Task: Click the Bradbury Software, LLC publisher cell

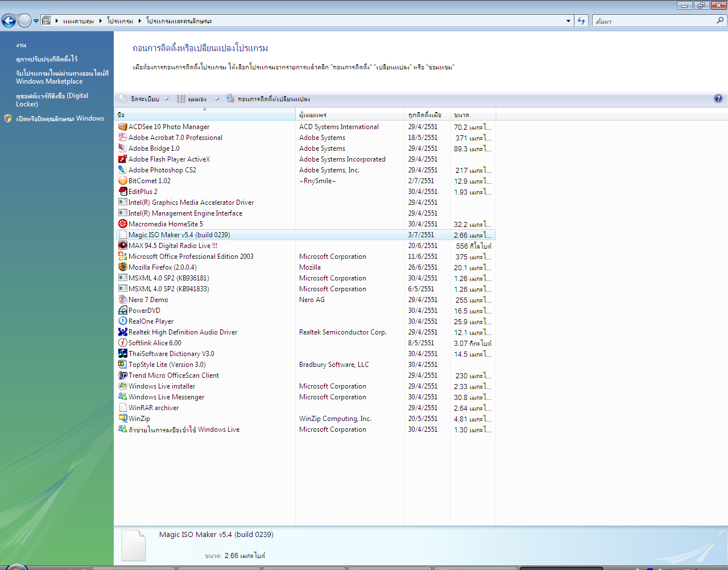Action: [334, 365]
